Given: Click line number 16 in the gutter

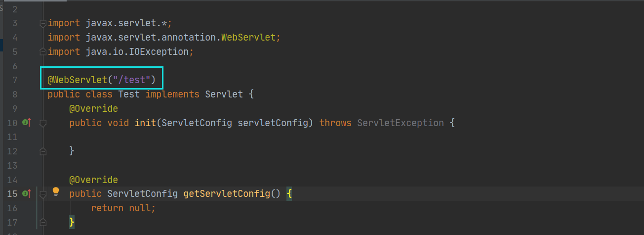Looking at the screenshot, I should click(12, 208).
